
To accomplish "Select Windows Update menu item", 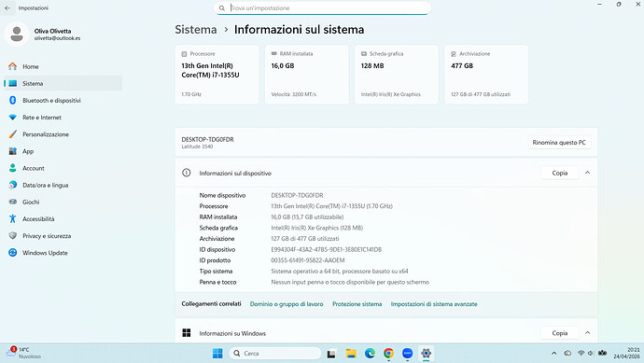I will [x=63, y=253].
